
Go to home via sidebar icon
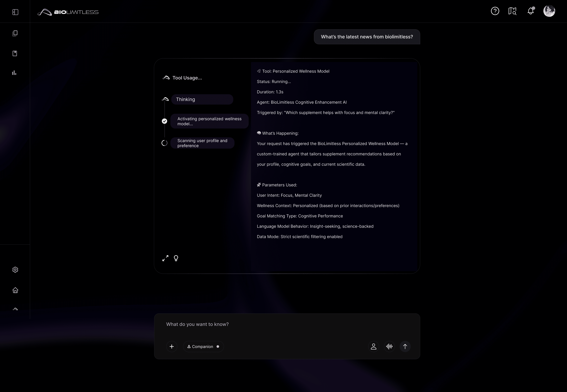click(x=15, y=290)
